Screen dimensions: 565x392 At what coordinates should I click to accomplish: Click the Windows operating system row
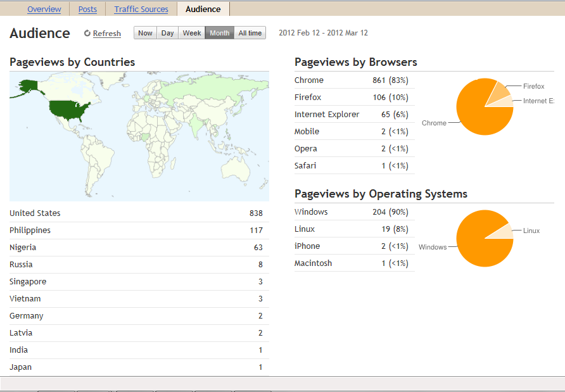[x=355, y=212]
